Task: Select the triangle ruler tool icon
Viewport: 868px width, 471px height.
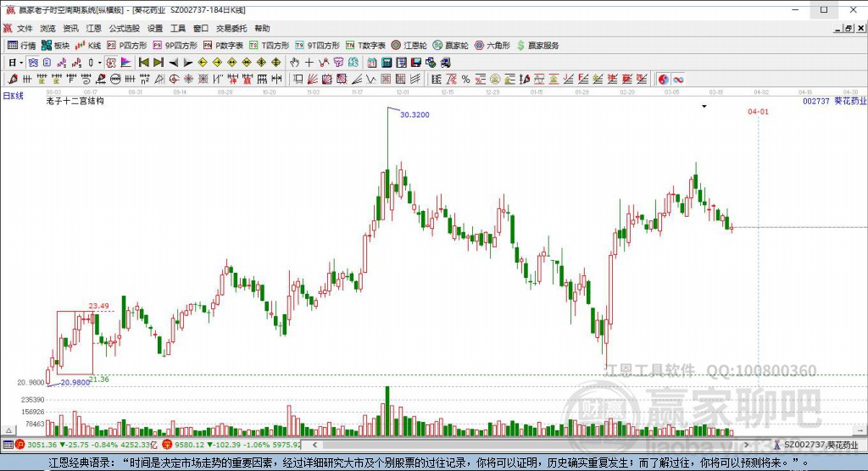Action: (x=159, y=79)
